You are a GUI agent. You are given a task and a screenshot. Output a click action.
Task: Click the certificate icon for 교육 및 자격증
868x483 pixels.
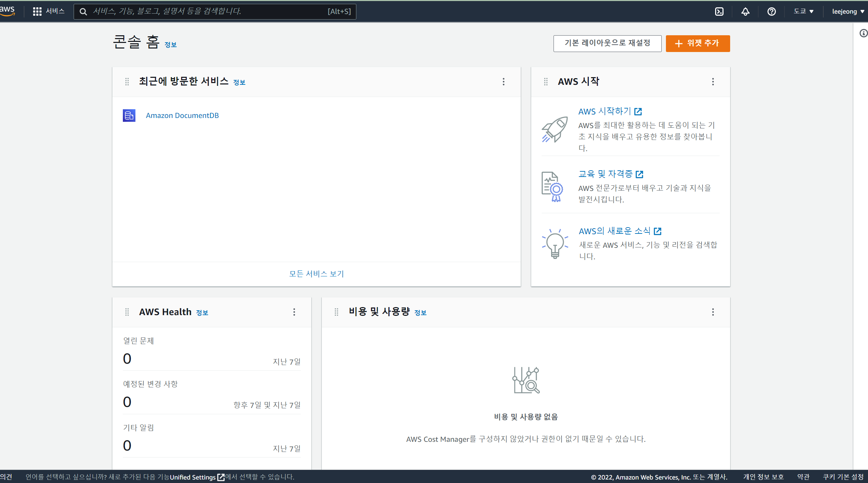click(552, 187)
